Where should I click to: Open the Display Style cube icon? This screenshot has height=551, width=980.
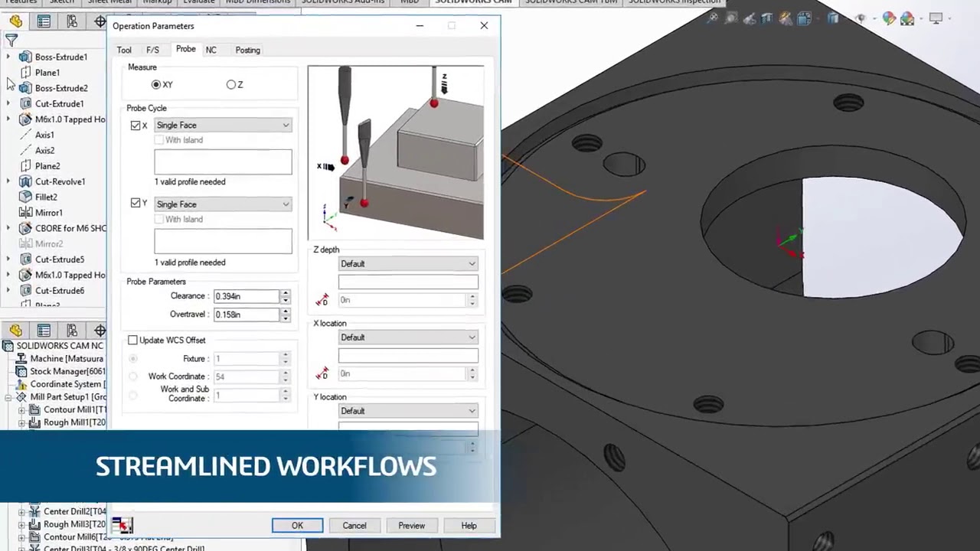[x=833, y=18]
